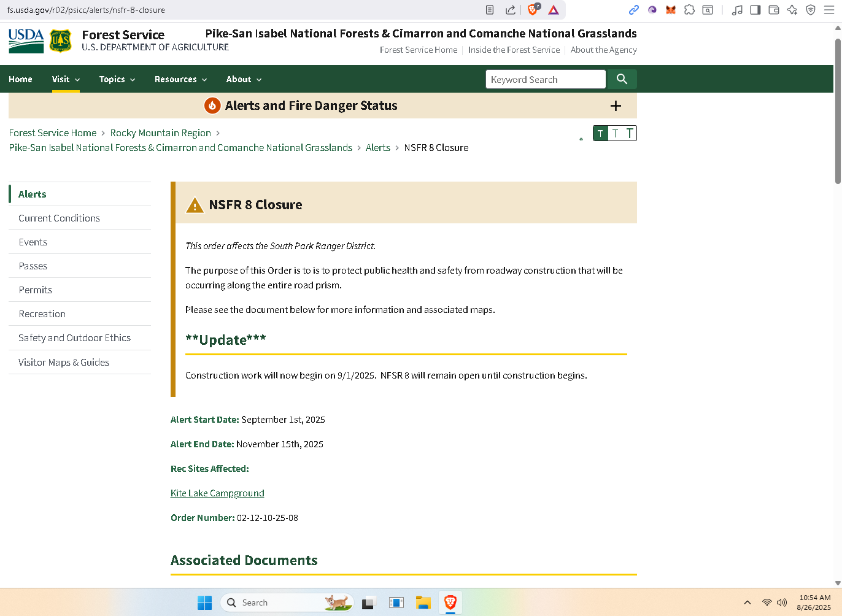
Task: Open Brave Shields lion icon in address bar
Action: click(x=533, y=10)
